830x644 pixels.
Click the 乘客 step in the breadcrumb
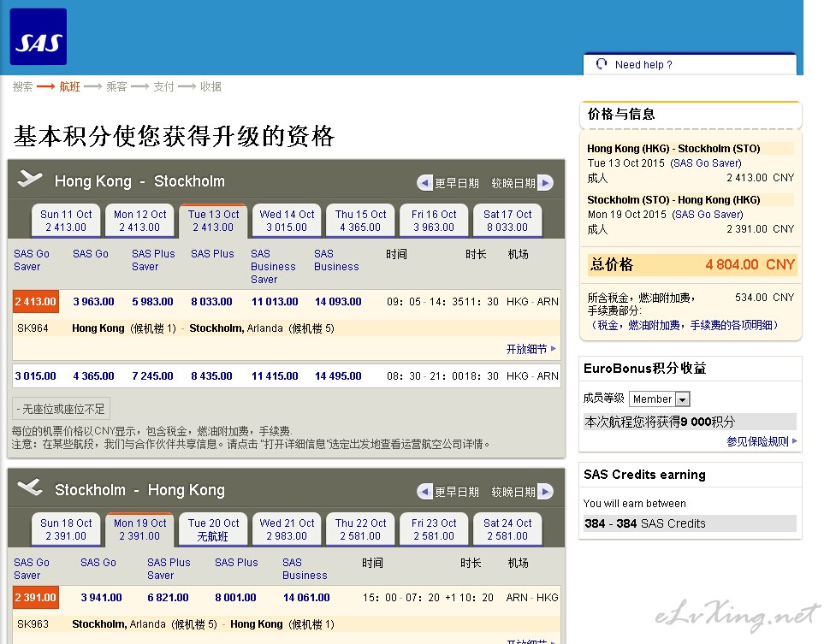pyautogui.click(x=116, y=86)
